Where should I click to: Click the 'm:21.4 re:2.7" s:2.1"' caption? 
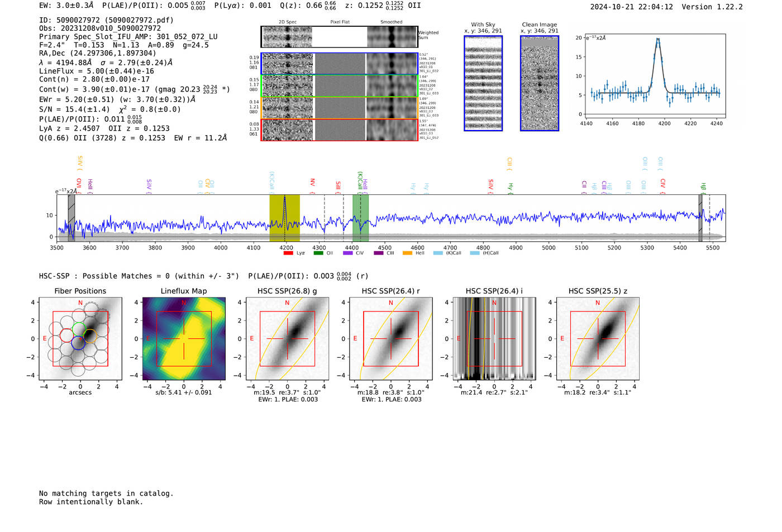click(494, 392)
